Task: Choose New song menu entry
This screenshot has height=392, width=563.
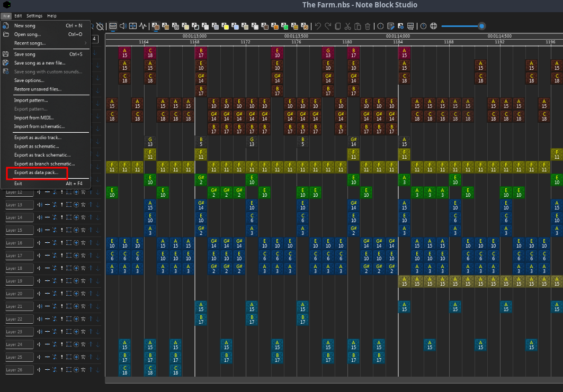Action: click(x=46, y=26)
